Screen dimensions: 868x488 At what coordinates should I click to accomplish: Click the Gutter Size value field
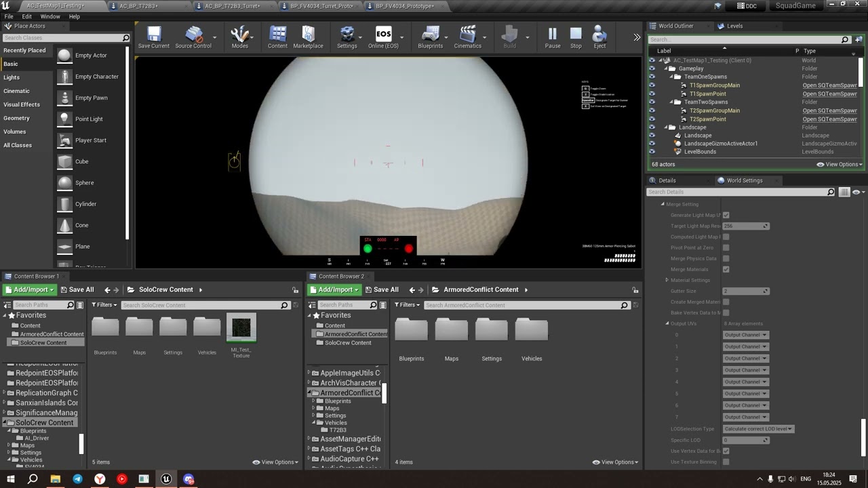[746, 291]
